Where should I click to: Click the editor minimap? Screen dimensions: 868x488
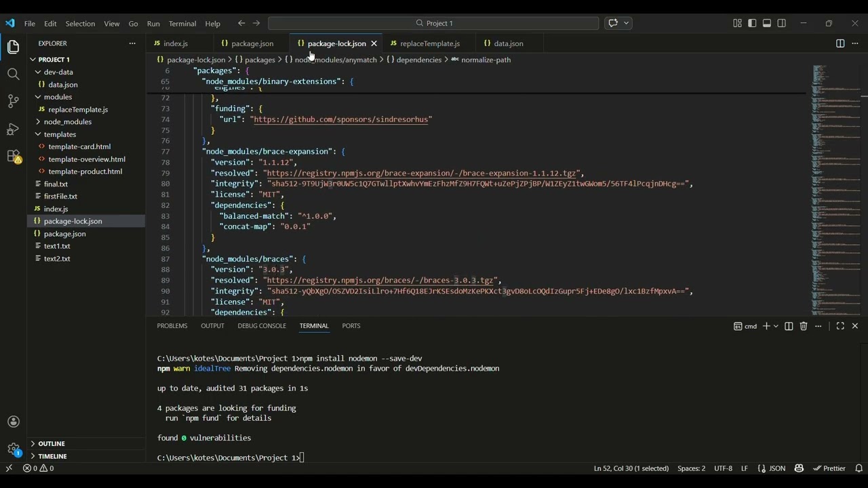pos(834,190)
